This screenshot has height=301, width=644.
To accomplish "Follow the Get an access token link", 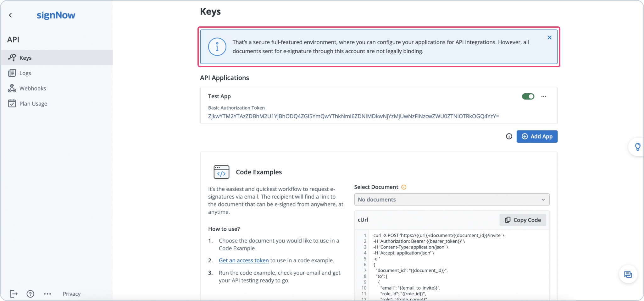I will [x=244, y=260].
